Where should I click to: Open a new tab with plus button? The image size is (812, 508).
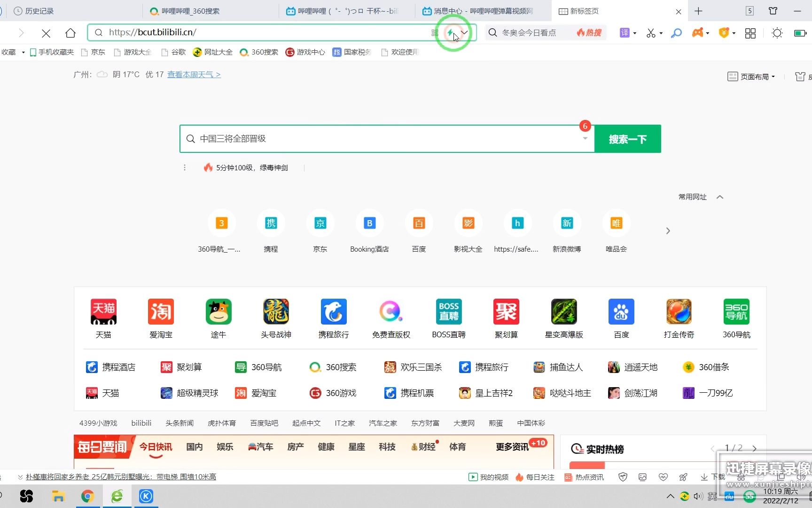(698, 11)
